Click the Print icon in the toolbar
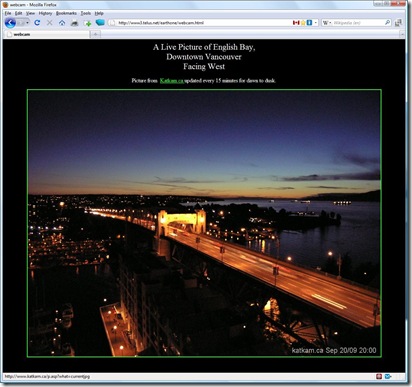This screenshot has width=412, height=387. click(74, 23)
